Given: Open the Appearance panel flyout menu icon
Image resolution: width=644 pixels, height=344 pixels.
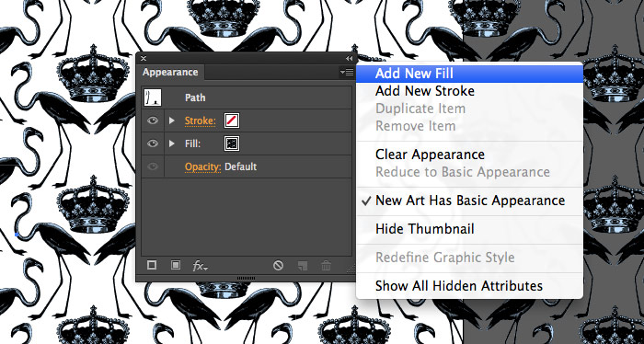Looking at the screenshot, I should 347,73.
